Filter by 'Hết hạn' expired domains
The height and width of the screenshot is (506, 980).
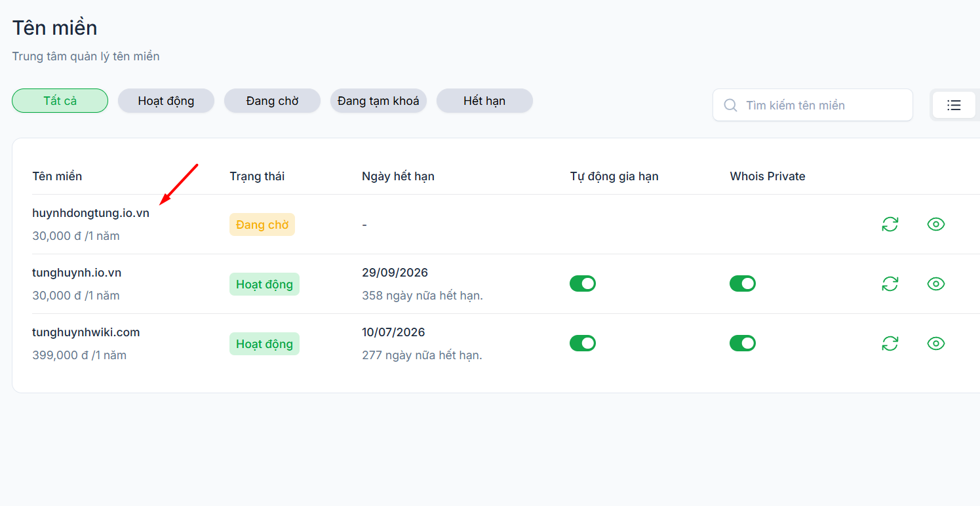coord(484,101)
